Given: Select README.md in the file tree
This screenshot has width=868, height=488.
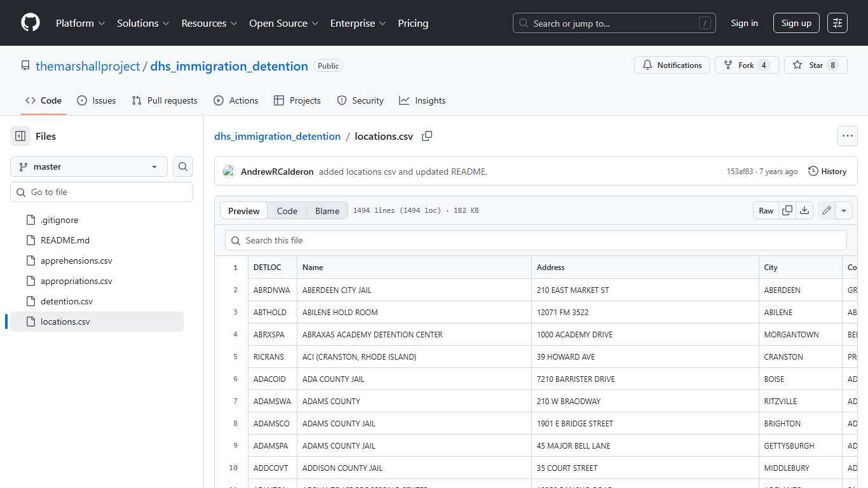Looking at the screenshot, I should [64, 240].
